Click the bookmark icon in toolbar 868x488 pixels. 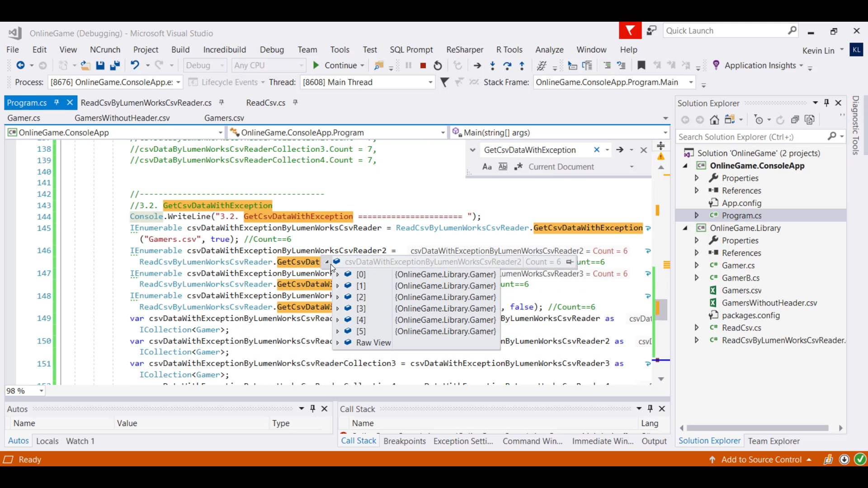coord(641,66)
